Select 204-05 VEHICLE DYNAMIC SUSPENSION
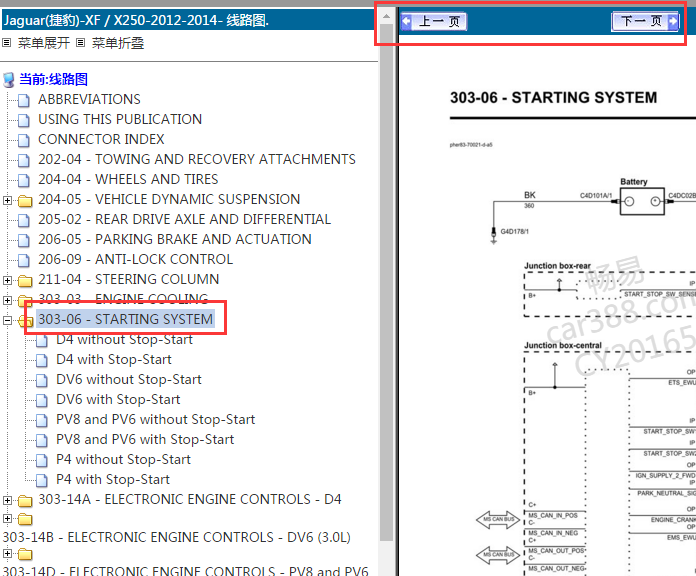This screenshot has height=576, width=696. coord(169,199)
